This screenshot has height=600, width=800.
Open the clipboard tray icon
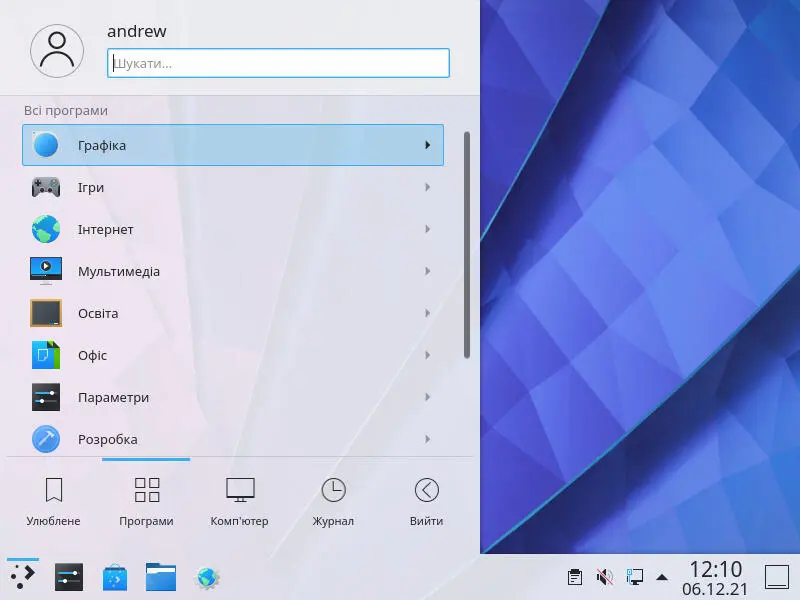pos(574,577)
